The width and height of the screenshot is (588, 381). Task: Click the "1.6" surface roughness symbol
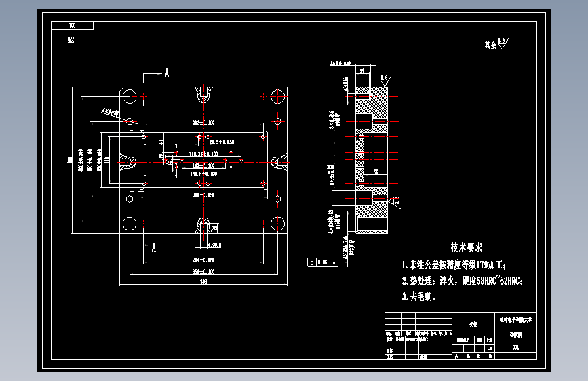(x=385, y=79)
